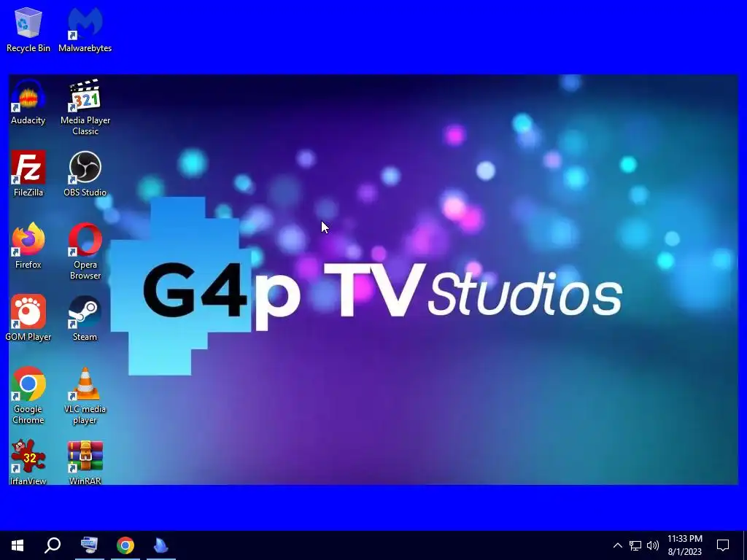Select the Steam desktop shortcut

85,318
